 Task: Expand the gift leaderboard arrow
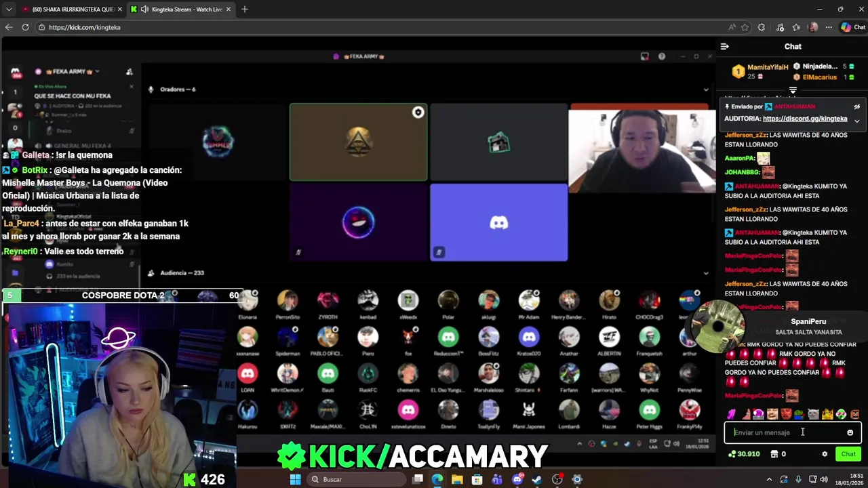(x=793, y=90)
